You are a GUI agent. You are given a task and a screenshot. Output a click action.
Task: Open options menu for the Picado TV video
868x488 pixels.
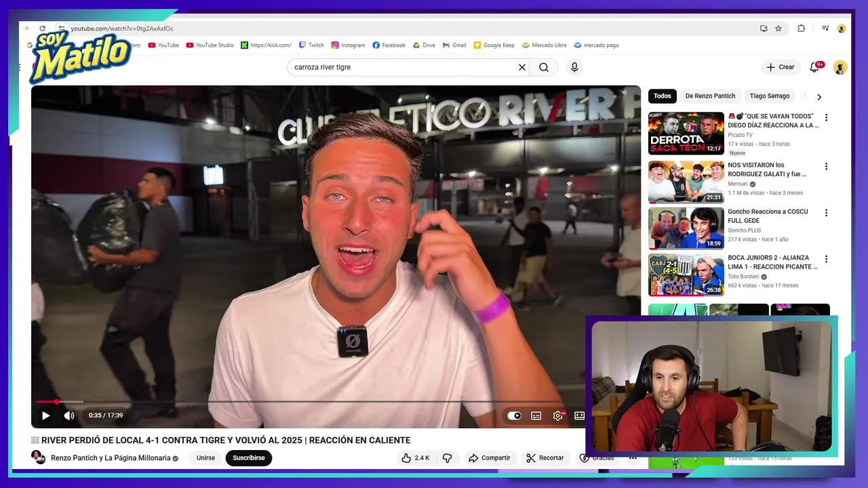[x=826, y=117]
